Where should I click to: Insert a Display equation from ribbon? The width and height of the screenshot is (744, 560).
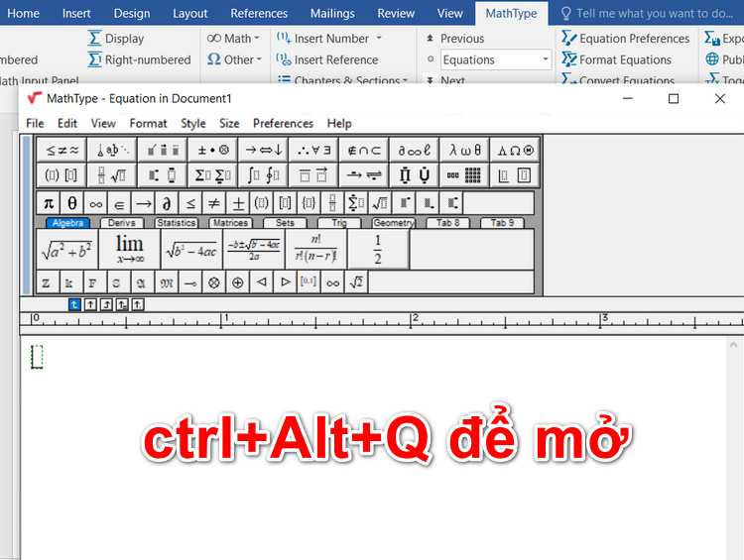(116, 39)
